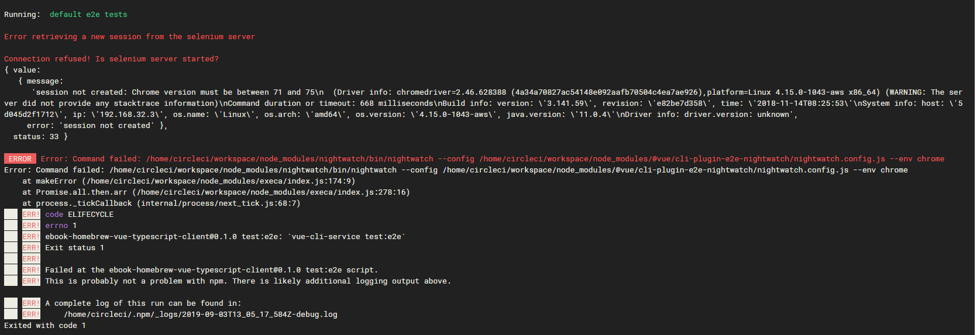Click the ERR! badge beside 'code ELIFECYCLE'
The width and height of the screenshot is (980, 335).
tap(31, 215)
